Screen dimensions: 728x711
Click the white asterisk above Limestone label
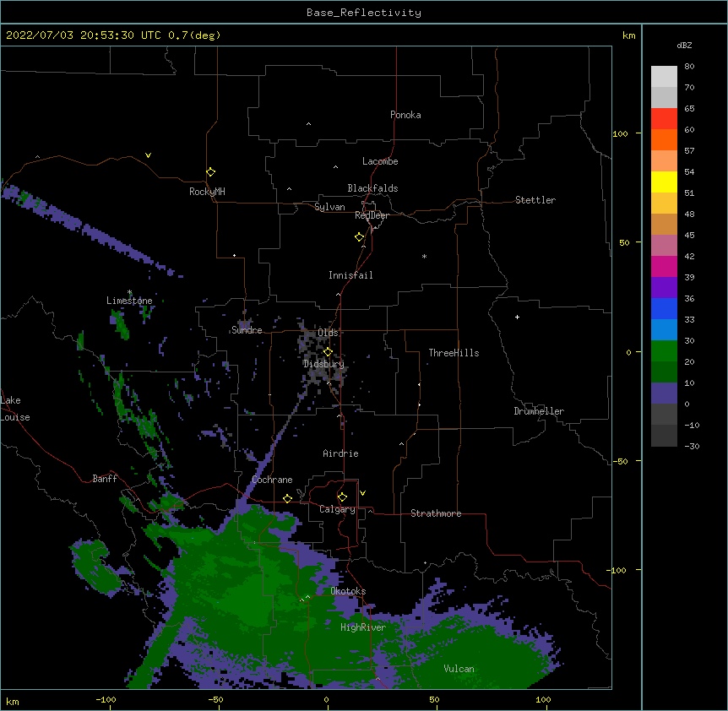[x=129, y=292]
